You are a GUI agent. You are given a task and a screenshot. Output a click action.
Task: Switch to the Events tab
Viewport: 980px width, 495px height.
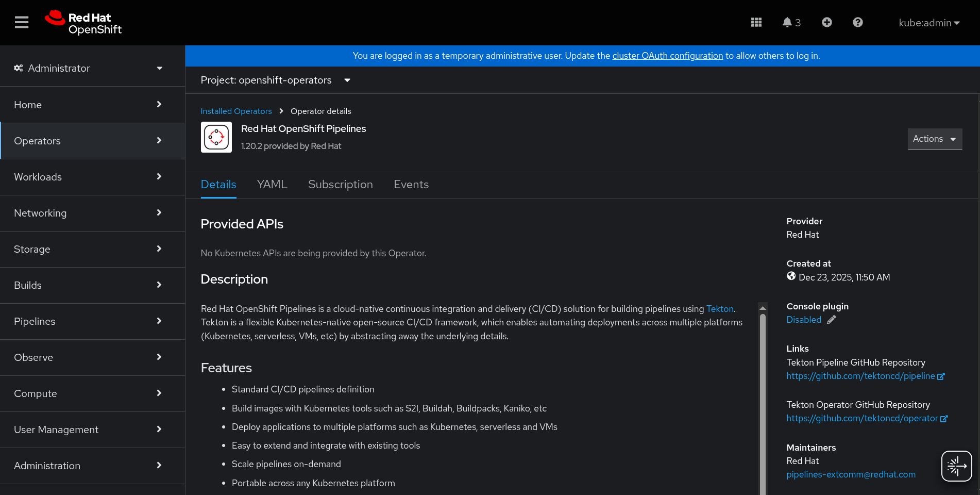[x=411, y=185]
